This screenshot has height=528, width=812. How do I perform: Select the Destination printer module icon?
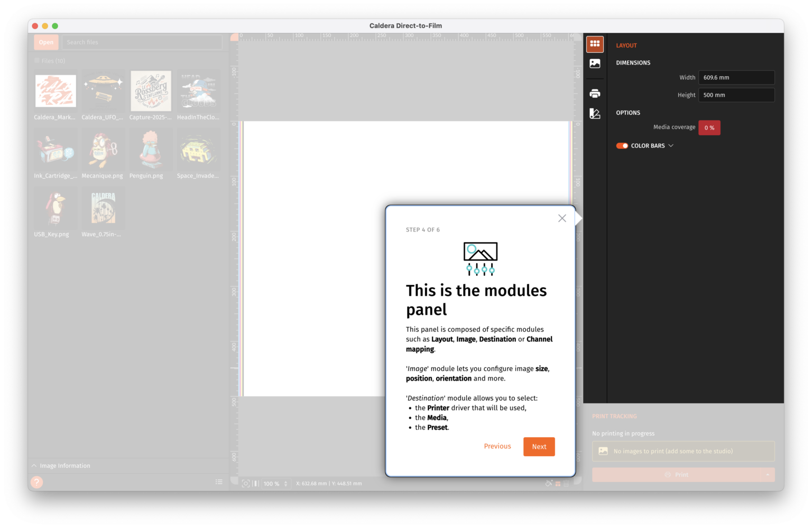595,94
